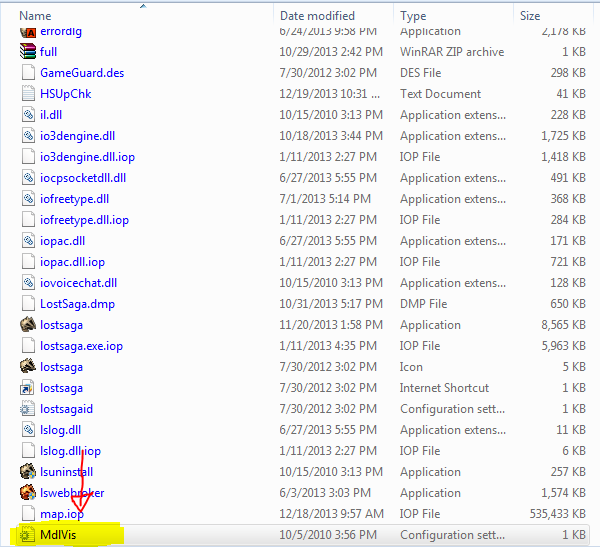600x547 pixels.
Task: Select the iofreetype.dll.iop file name
Action: pos(84,220)
